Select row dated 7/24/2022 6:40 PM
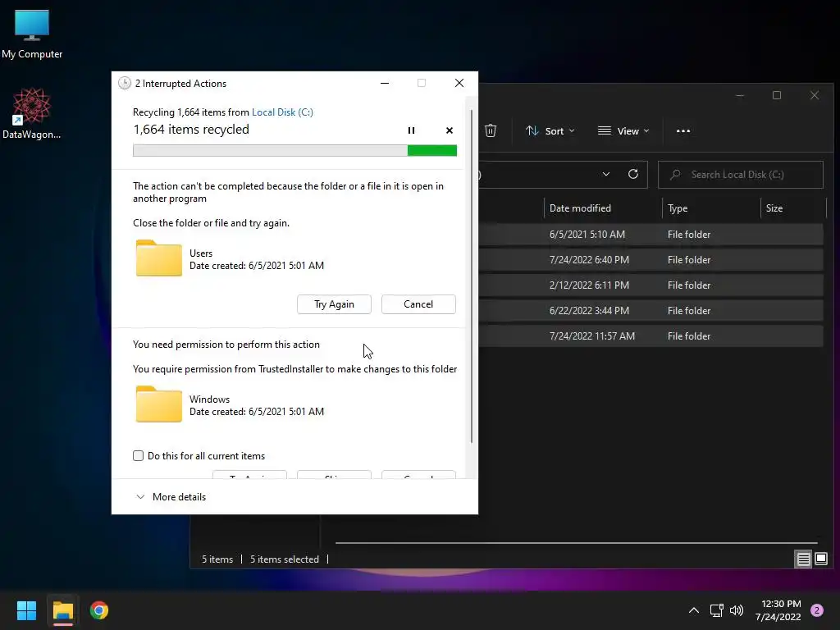Viewport: 840px width, 630px height. 651,260
